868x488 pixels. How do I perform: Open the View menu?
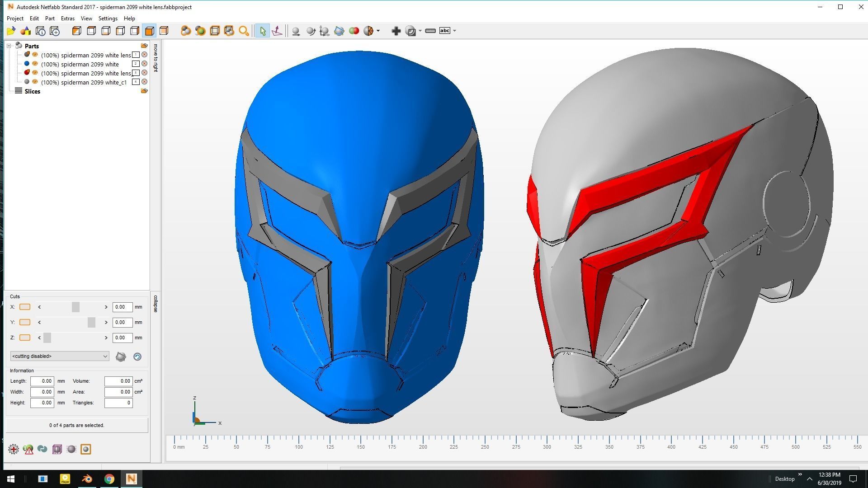86,19
